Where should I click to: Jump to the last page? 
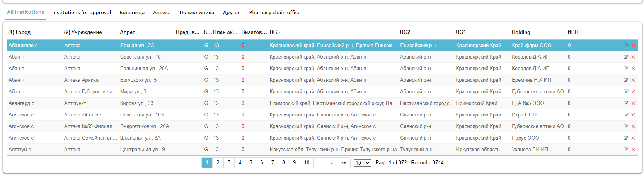coord(344,163)
